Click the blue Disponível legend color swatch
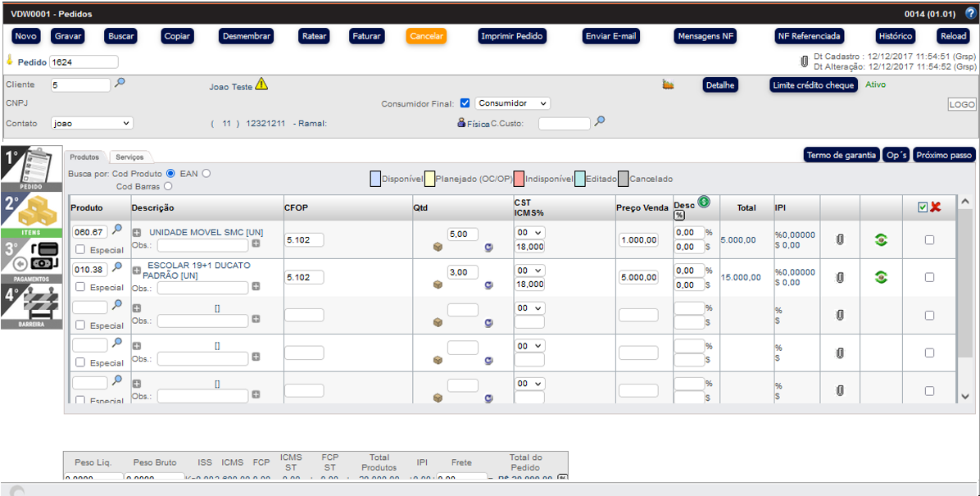Image resolution: width=980 pixels, height=496 pixels. (x=375, y=179)
